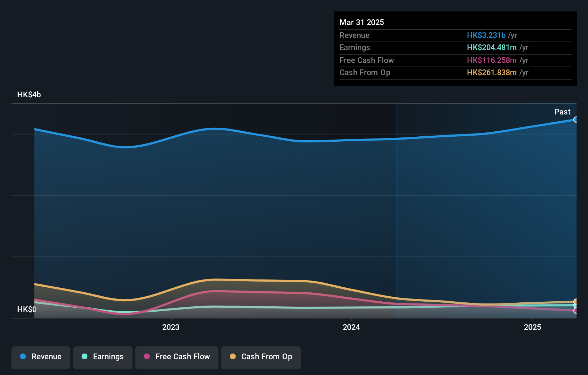The height and width of the screenshot is (375, 588).
Task: Select the 2025 axis label
Action: tap(532, 327)
